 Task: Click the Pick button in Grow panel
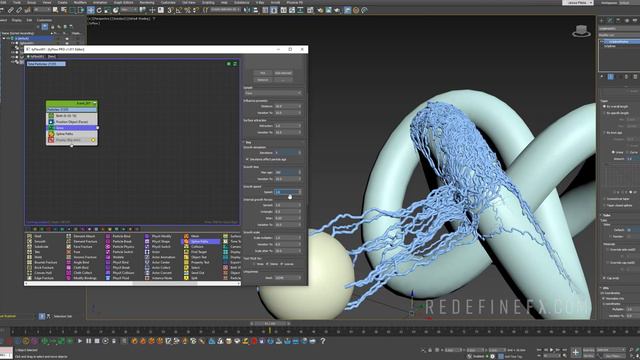(x=262, y=73)
